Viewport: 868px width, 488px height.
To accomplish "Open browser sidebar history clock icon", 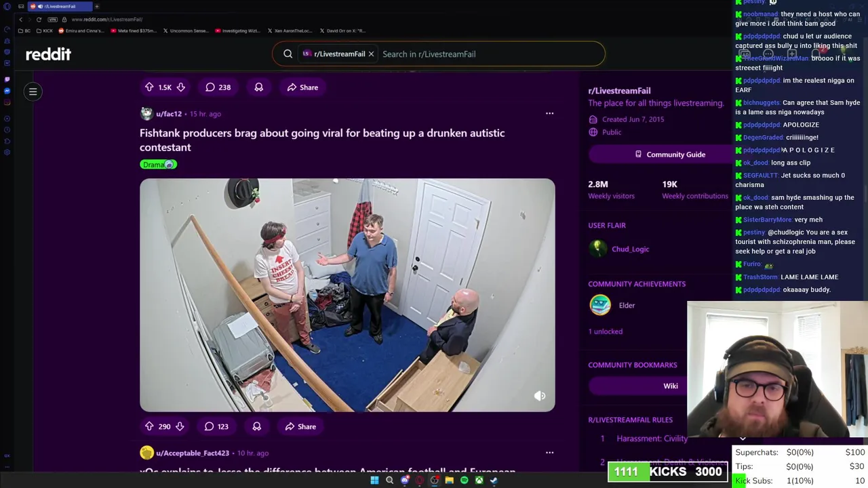I will 7,129.
